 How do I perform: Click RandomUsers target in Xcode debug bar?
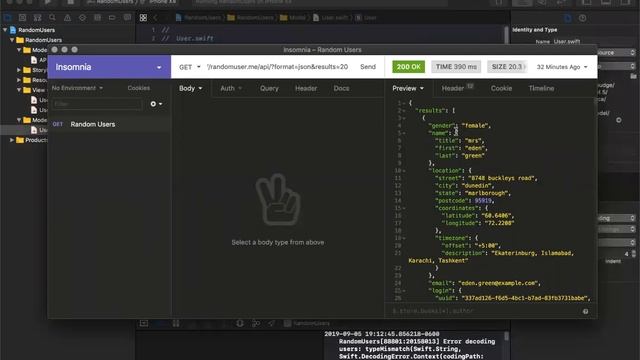(x=307, y=324)
